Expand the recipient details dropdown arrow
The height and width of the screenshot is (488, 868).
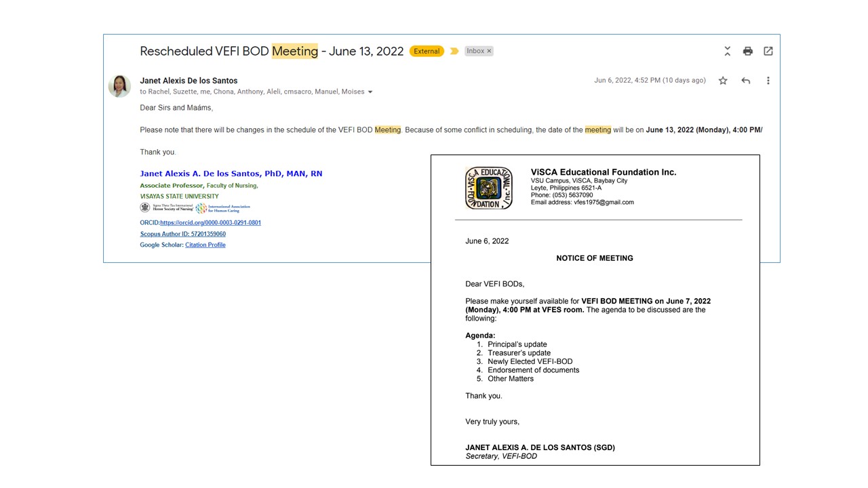[x=370, y=92]
